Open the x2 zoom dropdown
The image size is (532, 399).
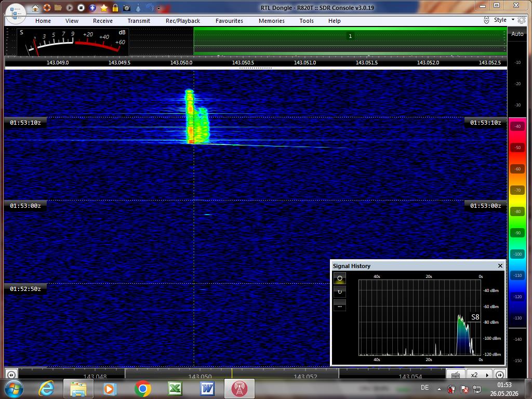(x=480, y=375)
